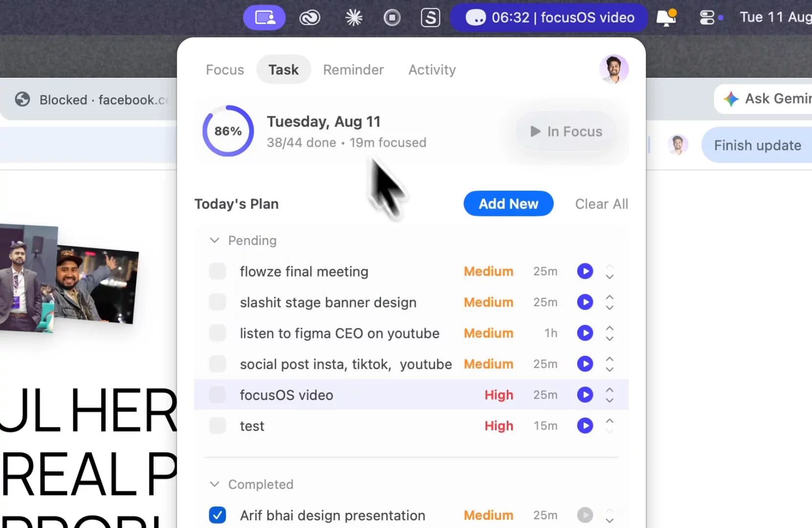Click reorder arrows for social post insta
Screen dimensions: 812x528
coord(609,364)
